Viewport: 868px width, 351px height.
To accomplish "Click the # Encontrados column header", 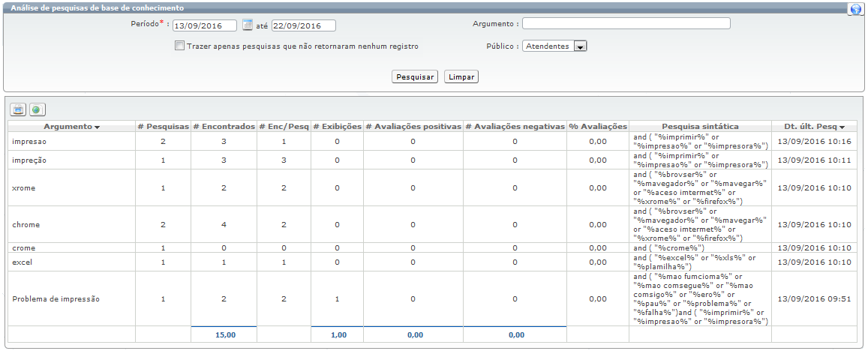I will pos(224,127).
